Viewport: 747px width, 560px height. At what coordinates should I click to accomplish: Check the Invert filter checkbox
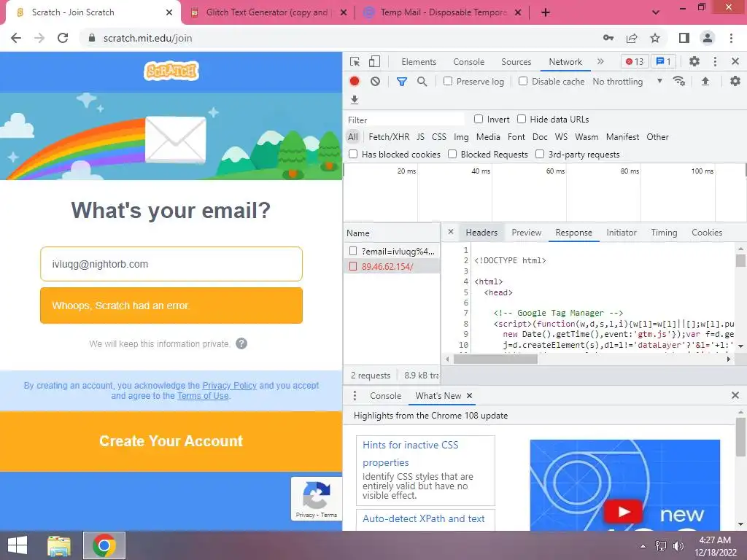(479, 119)
